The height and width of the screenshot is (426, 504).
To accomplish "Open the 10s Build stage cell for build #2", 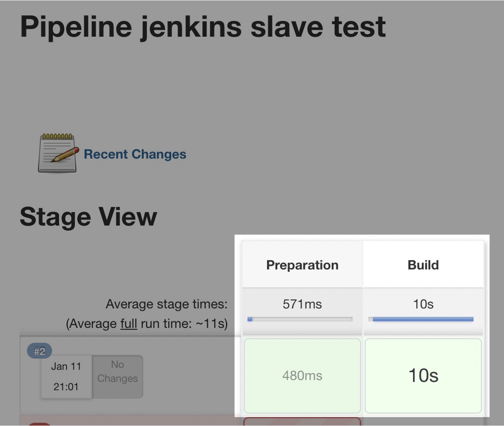I will (423, 375).
